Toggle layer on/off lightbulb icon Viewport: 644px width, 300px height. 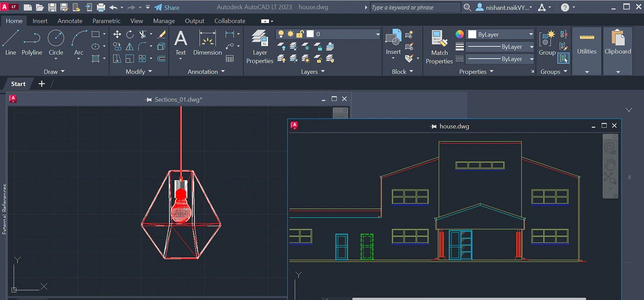click(281, 34)
